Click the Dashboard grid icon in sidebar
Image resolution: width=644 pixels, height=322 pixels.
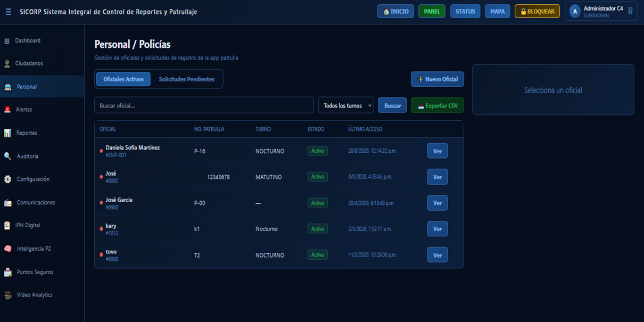pyautogui.click(x=7, y=41)
